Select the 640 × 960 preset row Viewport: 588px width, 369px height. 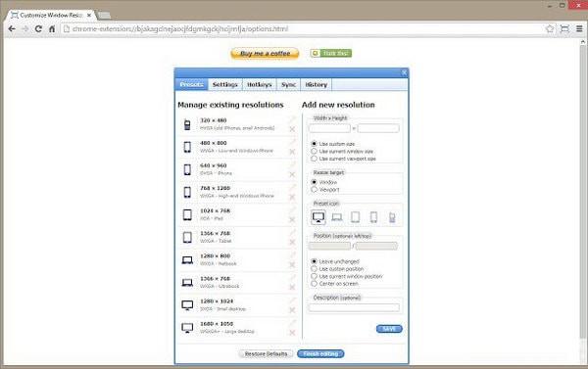[x=238, y=169]
